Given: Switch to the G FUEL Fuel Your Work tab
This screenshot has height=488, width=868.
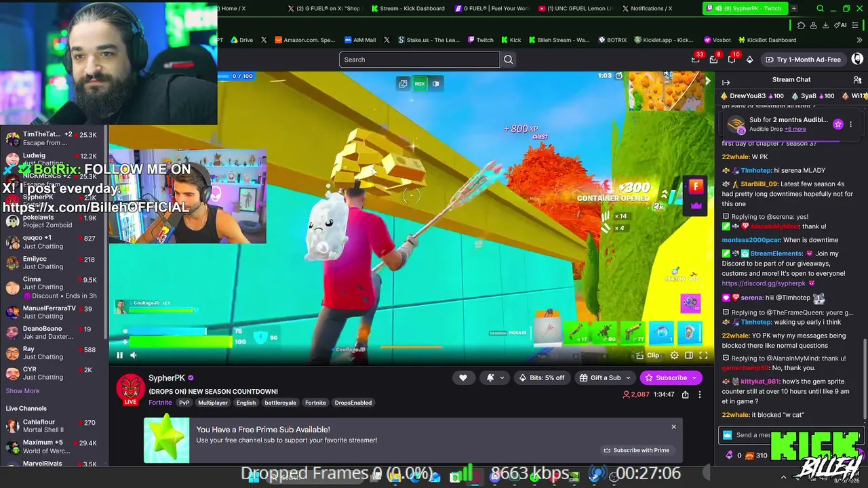Looking at the screenshot, I should click(492, 9).
